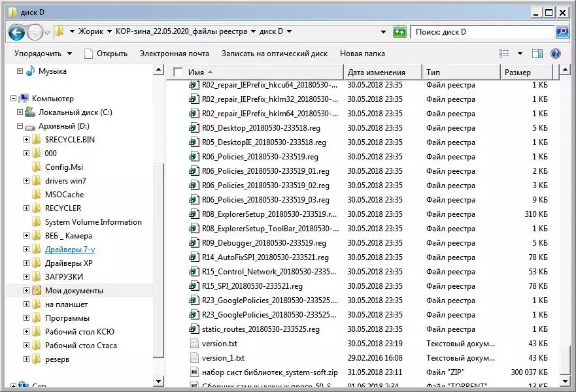
Task: Select the ЗАГРУЗКИ folder in tree
Action: click(64, 277)
